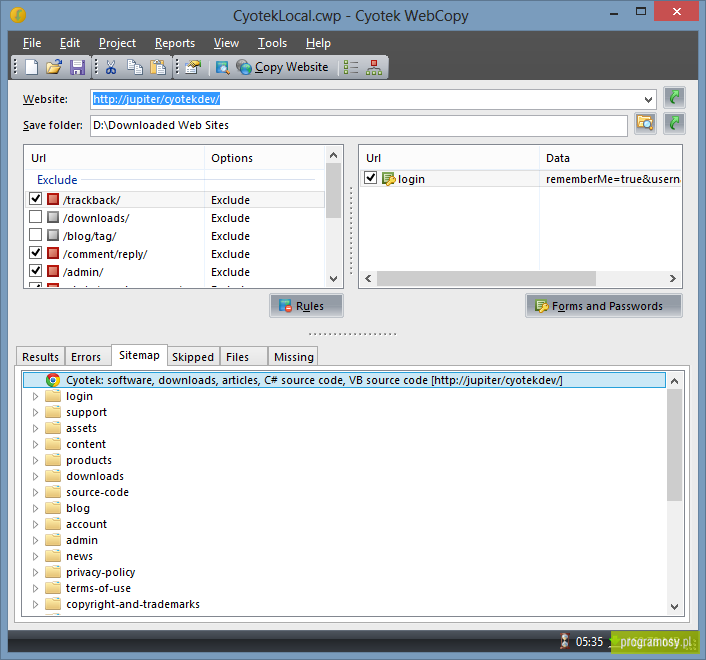Click the Copy Website toolbar button
The width and height of the screenshot is (706, 660).
(283, 67)
